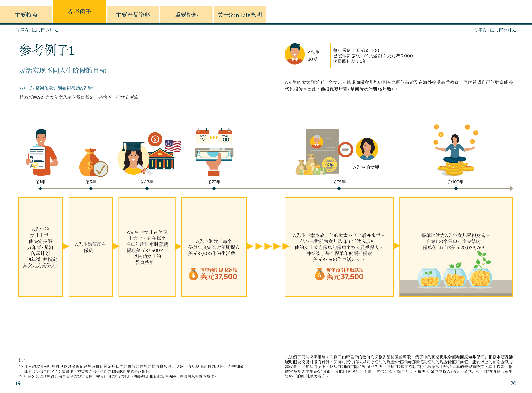Screen dimensions: 532x393
Task: Click the 第55年 timeline diamond marker
Action: (339, 188)
